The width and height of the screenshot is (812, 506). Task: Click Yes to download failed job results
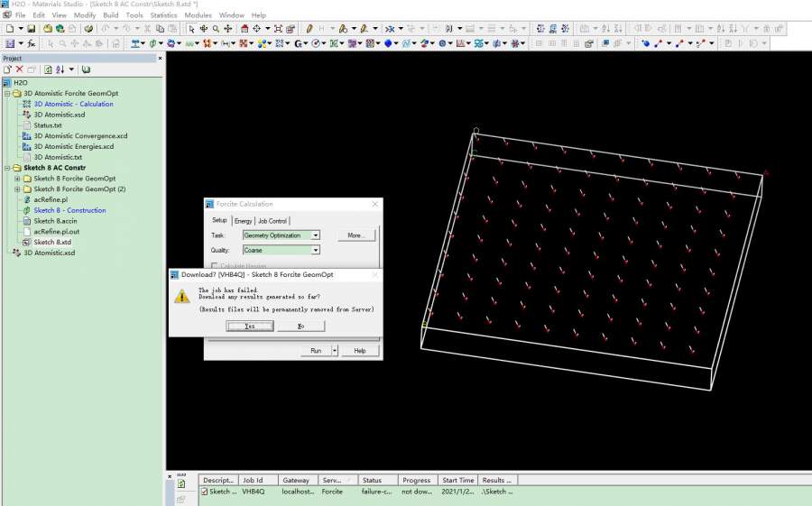(x=250, y=327)
